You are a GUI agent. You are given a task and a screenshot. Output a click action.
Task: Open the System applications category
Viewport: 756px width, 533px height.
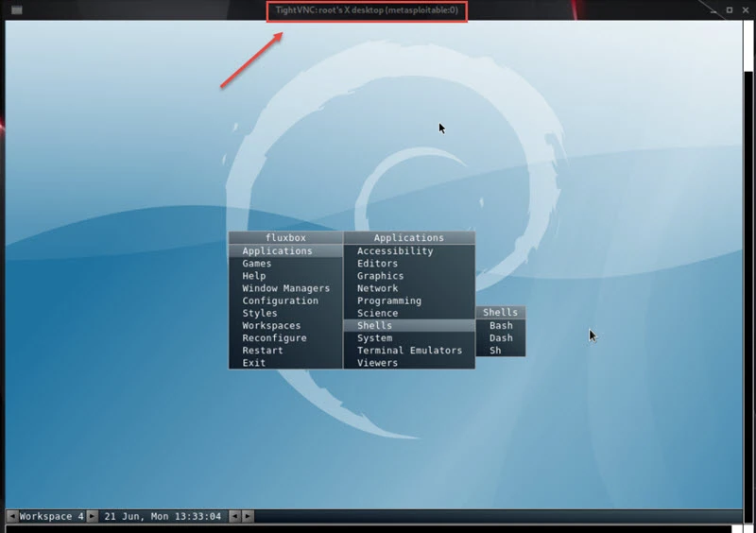point(409,338)
